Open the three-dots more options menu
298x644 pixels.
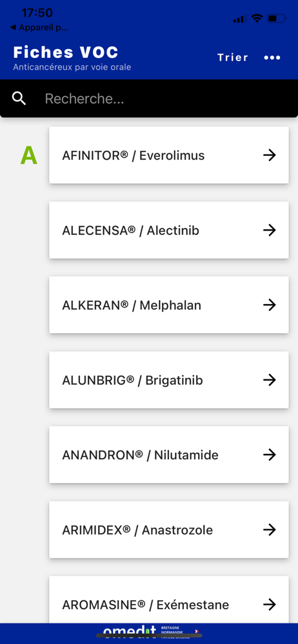point(272,58)
